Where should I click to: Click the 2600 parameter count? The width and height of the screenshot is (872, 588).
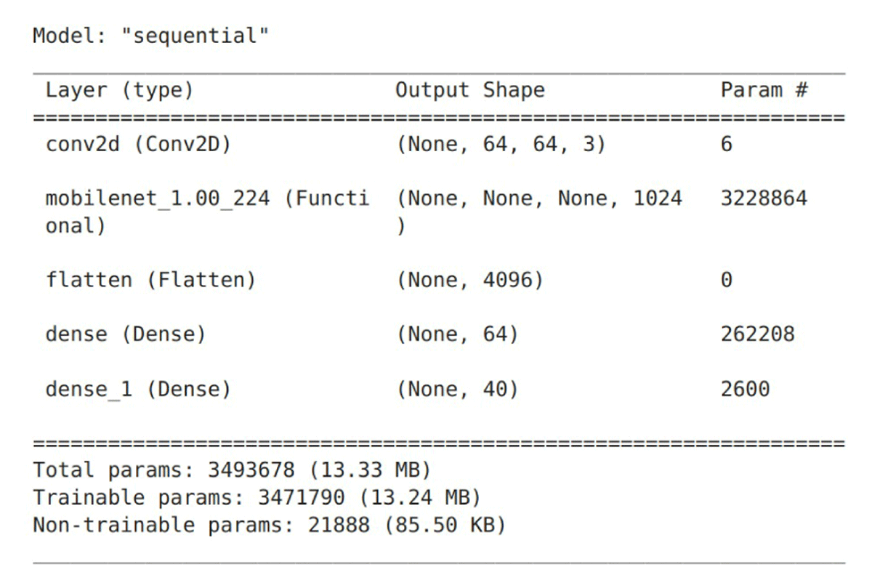click(x=745, y=389)
